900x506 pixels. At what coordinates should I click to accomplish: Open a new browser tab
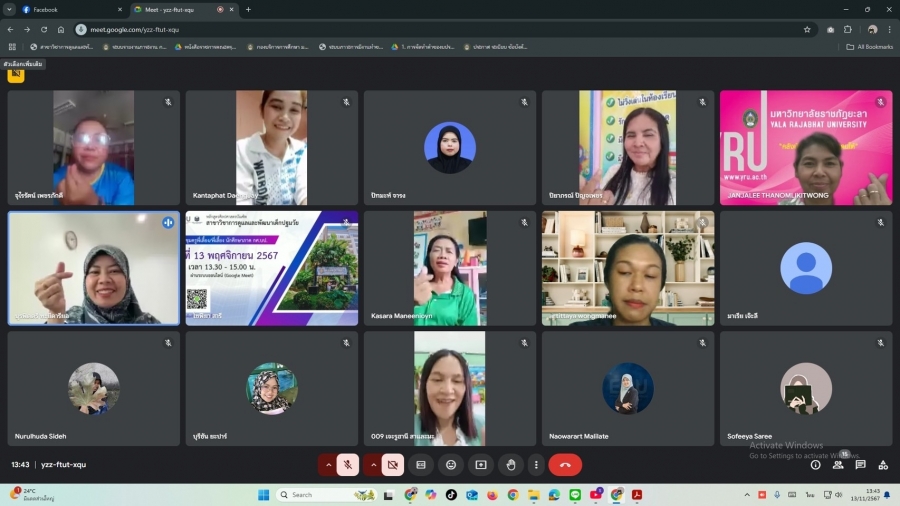pos(248,9)
